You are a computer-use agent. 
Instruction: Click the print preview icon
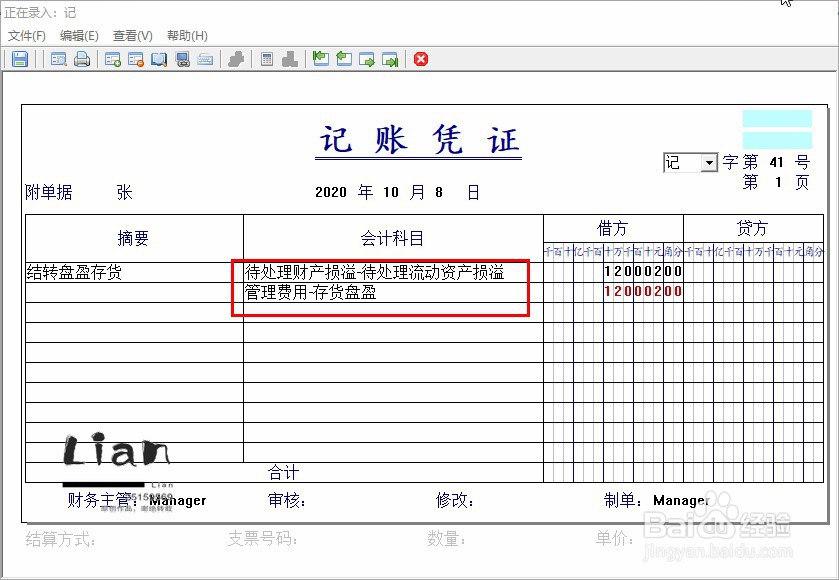[x=58, y=58]
